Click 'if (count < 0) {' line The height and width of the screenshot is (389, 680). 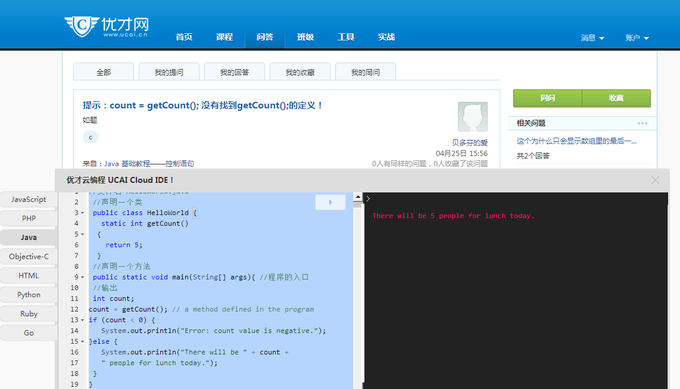click(122, 320)
